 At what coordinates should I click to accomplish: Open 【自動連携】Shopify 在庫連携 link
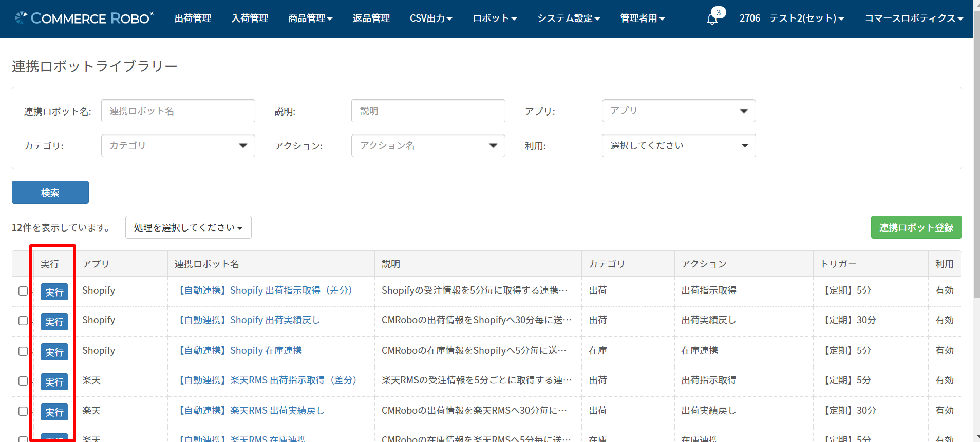point(238,351)
